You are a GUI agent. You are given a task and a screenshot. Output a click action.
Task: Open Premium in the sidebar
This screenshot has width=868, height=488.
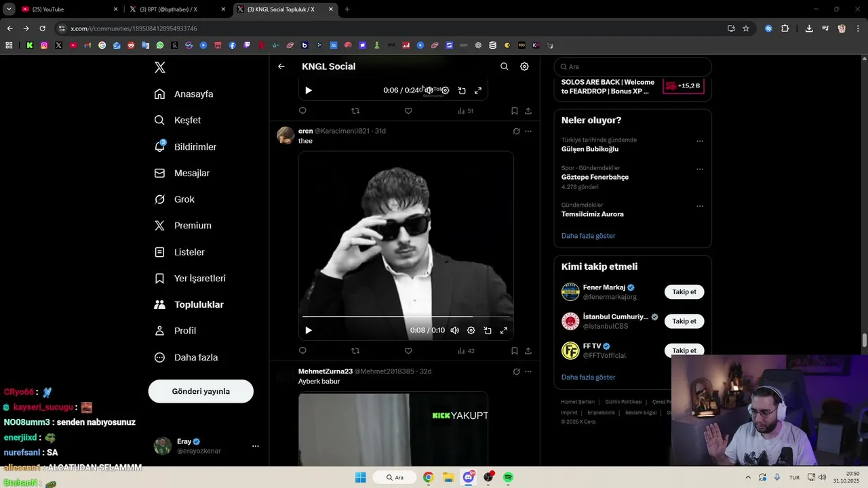point(183,226)
